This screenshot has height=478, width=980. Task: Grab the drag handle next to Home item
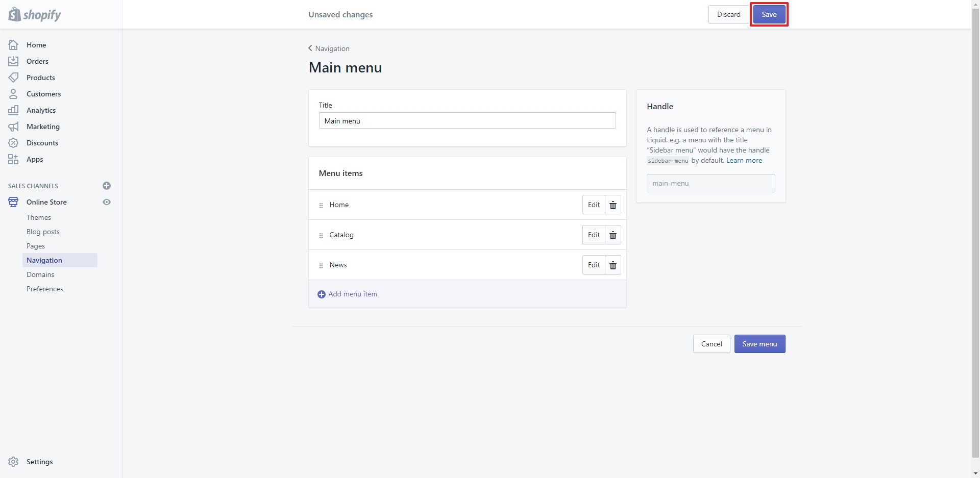(321, 206)
